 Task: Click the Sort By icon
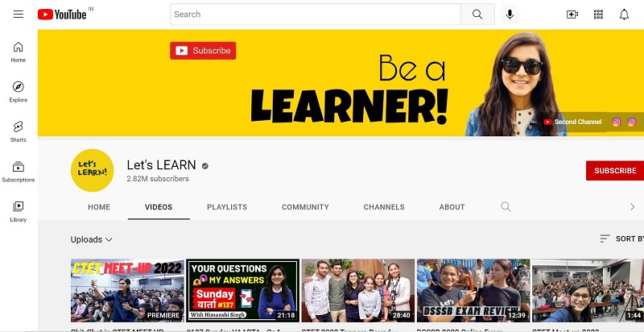pyautogui.click(x=605, y=239)
